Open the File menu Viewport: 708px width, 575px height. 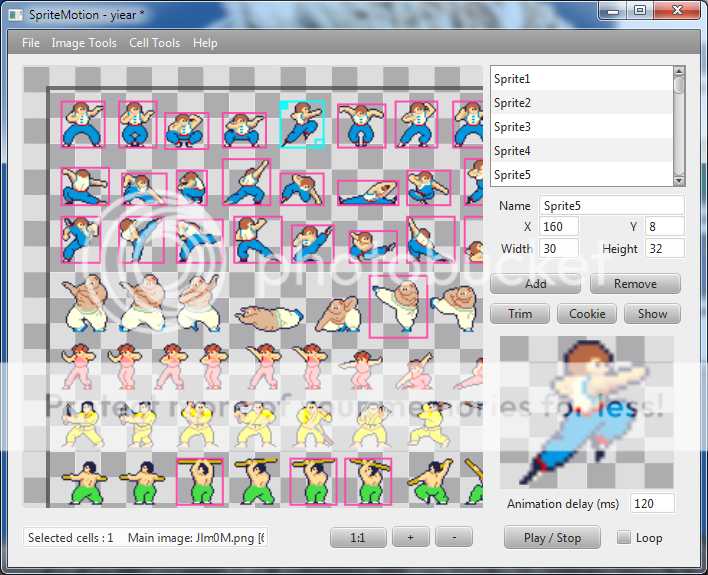click(31, 43)
